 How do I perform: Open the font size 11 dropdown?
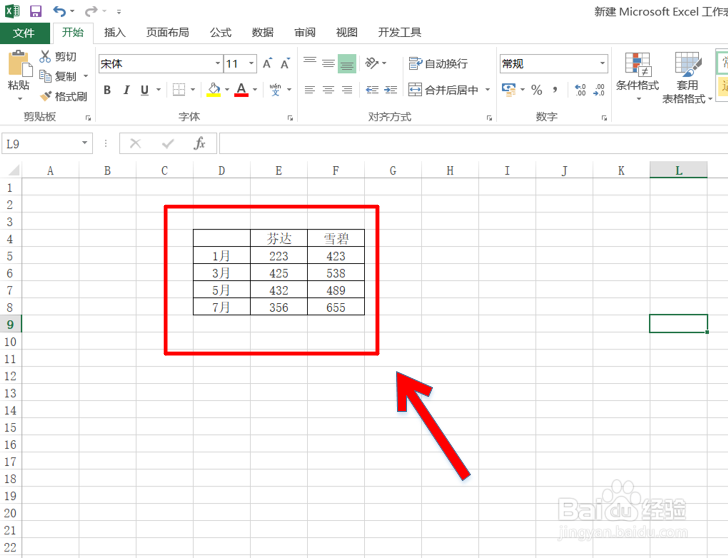[251, 64]
